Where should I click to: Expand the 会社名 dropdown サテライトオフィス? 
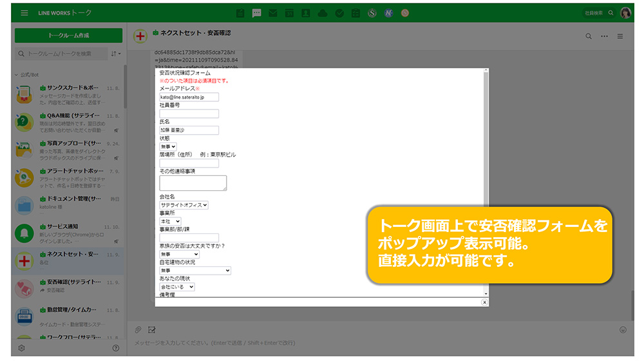click(x=184, y=205)
